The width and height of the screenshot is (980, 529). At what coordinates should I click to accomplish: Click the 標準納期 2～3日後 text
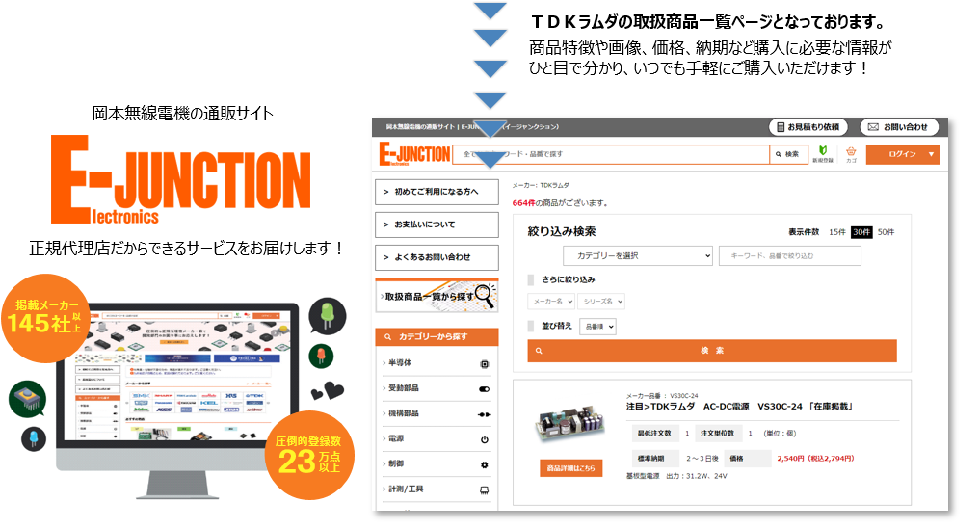675,459
